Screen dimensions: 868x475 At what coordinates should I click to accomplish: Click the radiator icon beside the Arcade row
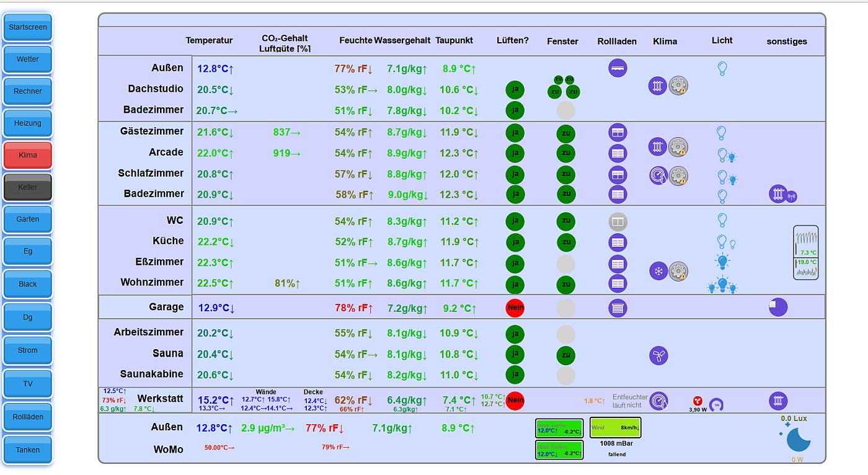pyautogui.click(x=658, y=147)
